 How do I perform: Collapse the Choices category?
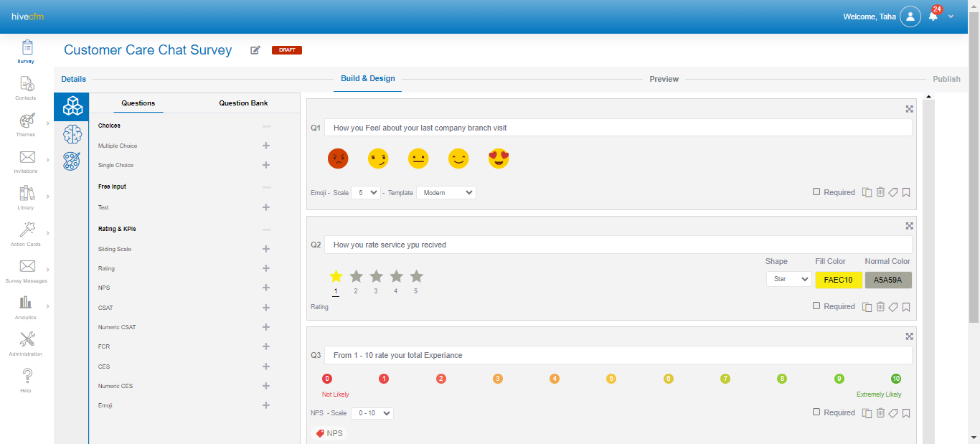[266, 126]
